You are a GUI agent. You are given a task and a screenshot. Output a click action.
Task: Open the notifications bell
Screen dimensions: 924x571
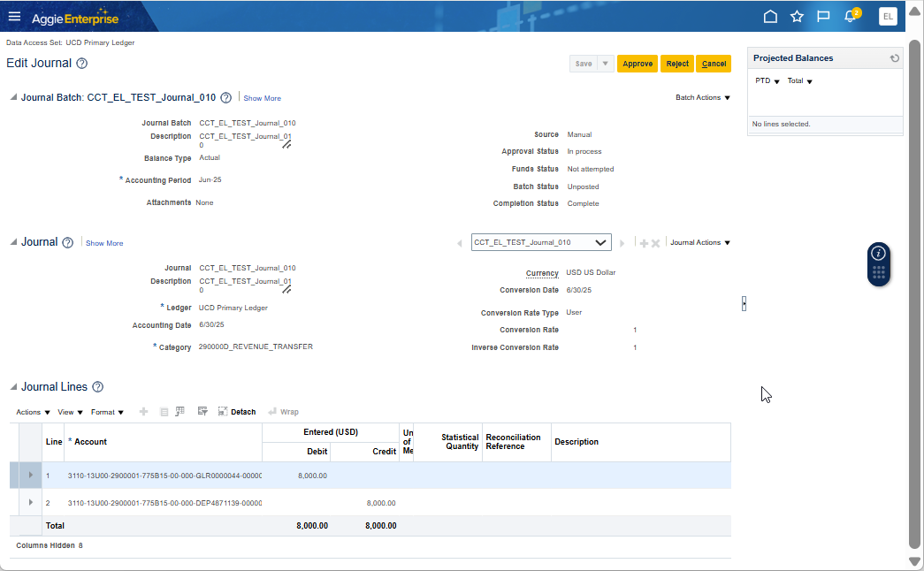tap(851, 17)
